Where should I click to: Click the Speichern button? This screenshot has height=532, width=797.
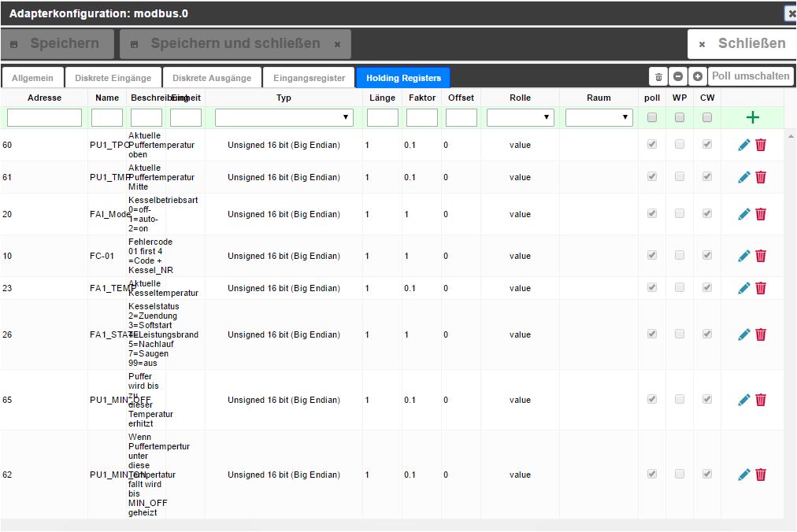click(x=57, y=44)
